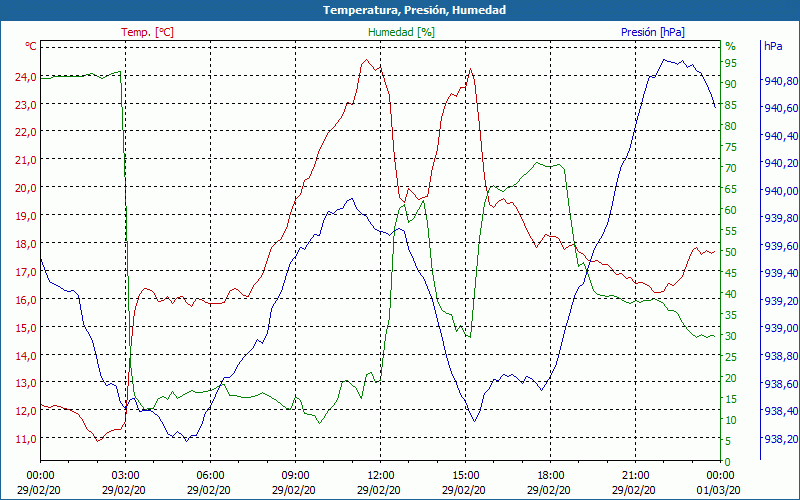Click the 75 humidity axis value

point(731,147)
